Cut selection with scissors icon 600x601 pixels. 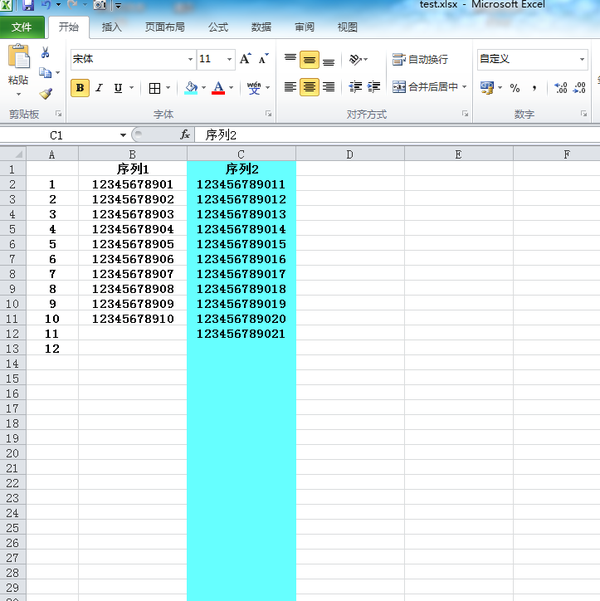click(45, 53)
